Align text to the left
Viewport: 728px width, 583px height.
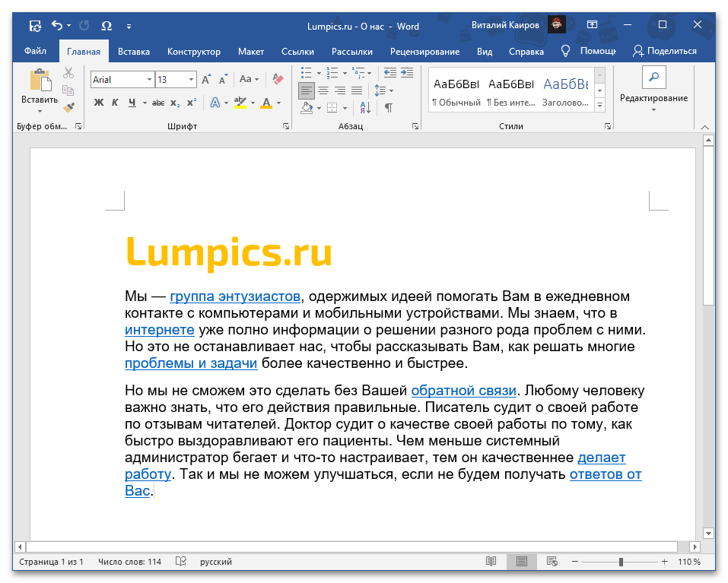(306, 90)
